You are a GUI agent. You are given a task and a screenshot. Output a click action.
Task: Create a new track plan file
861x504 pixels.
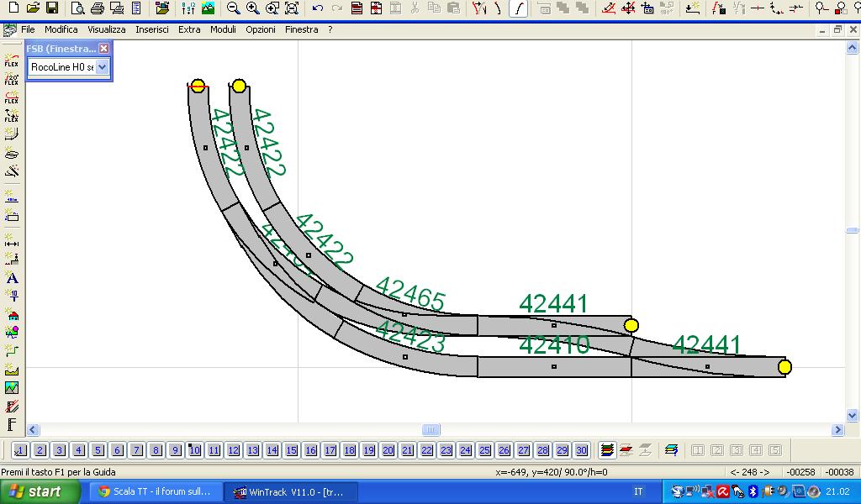point(13,8)
